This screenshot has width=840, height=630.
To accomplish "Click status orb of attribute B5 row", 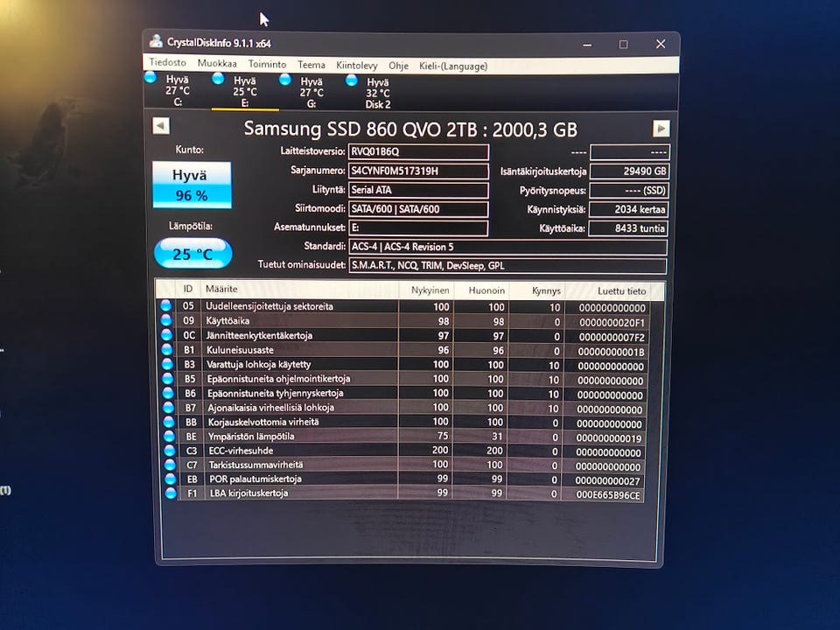I will pos(168,378).
